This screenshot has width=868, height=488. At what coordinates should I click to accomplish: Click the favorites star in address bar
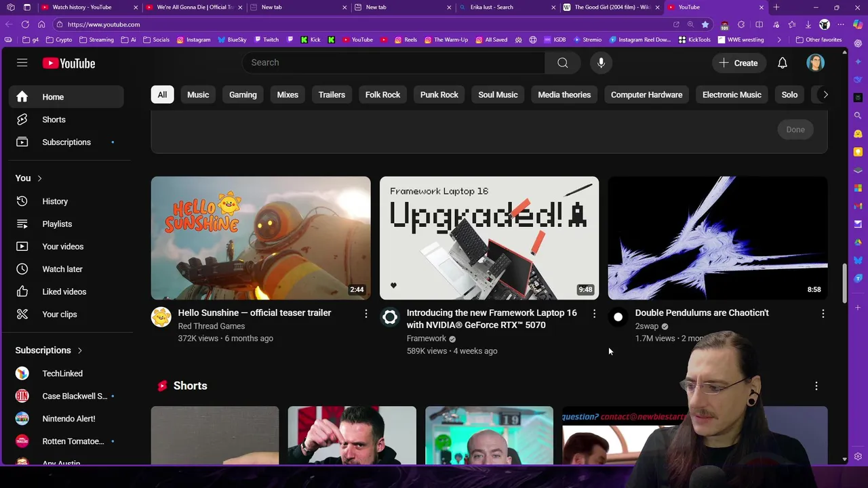click(x=705, y=24)
